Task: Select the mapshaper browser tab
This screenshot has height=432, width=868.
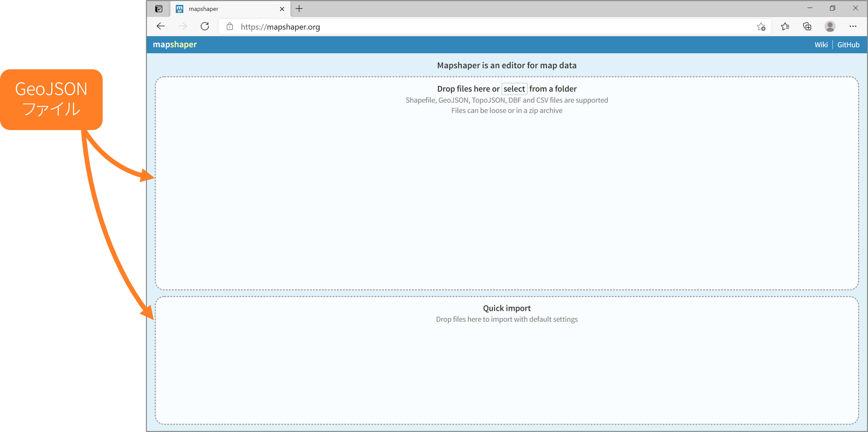Action: [230, 9]
